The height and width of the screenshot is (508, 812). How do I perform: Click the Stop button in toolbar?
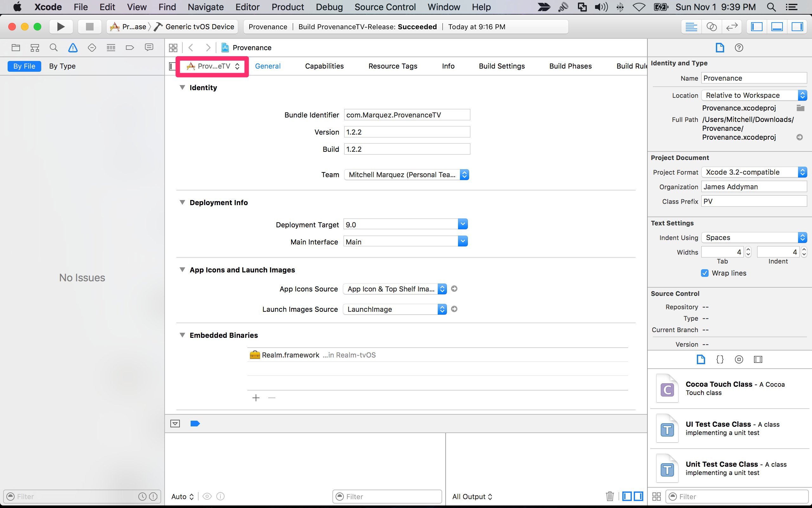pyautogui.click(x=89, y=27)
